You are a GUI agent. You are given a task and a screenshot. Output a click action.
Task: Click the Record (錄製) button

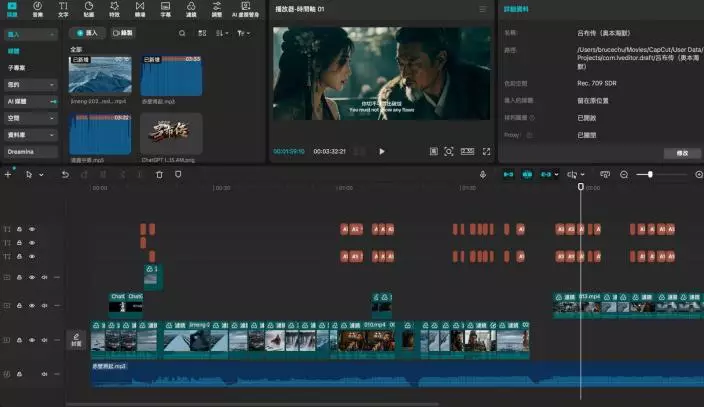[123, 33]
